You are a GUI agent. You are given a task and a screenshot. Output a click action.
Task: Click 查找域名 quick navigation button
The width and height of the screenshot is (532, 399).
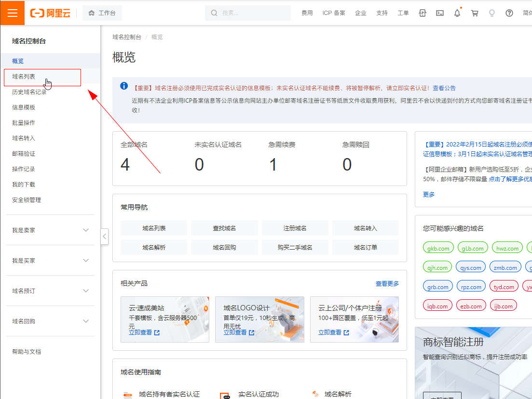pyautogui.click(x=224, y=228)
